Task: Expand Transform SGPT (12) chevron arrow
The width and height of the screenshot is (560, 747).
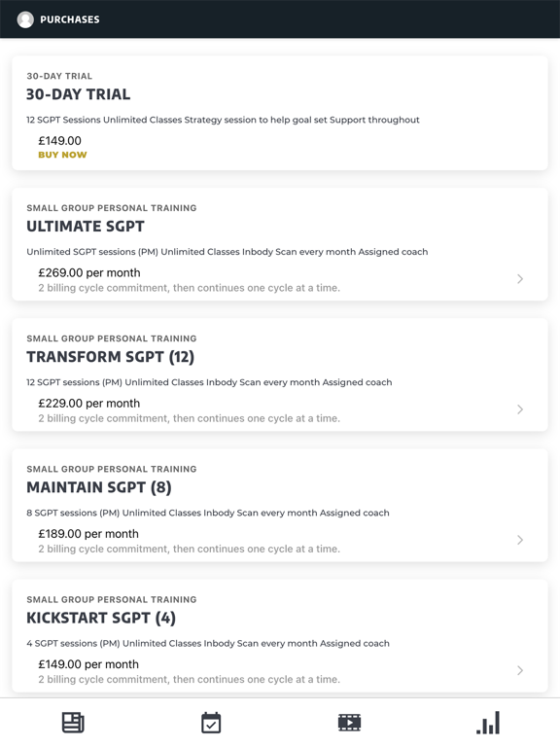Action: pos(520,409)
